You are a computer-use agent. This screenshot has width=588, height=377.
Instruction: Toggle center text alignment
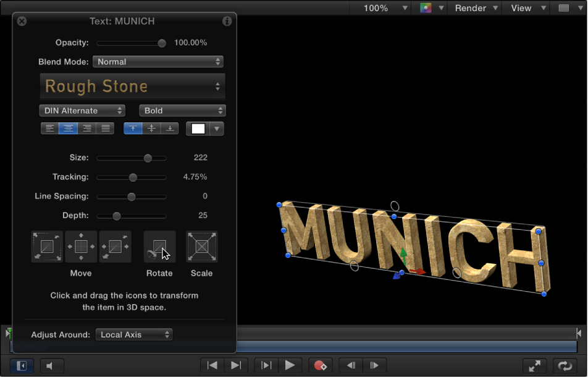pos(68,128)
